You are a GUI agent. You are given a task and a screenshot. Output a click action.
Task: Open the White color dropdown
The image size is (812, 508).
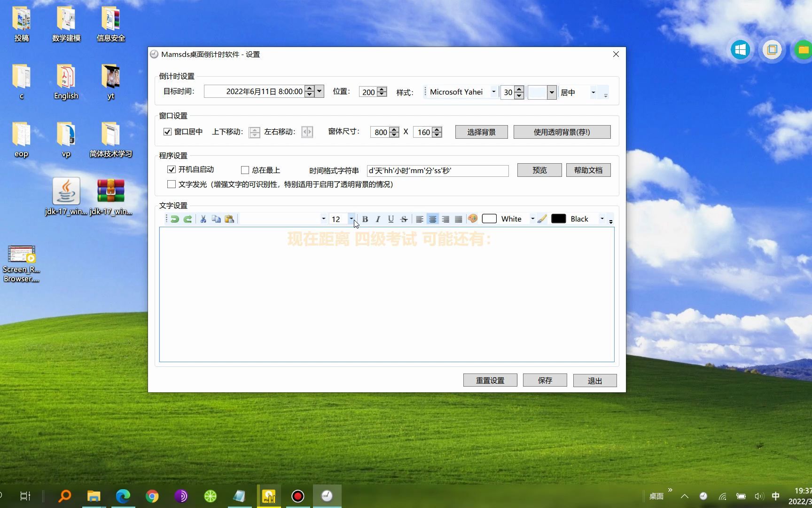[532, 219]
